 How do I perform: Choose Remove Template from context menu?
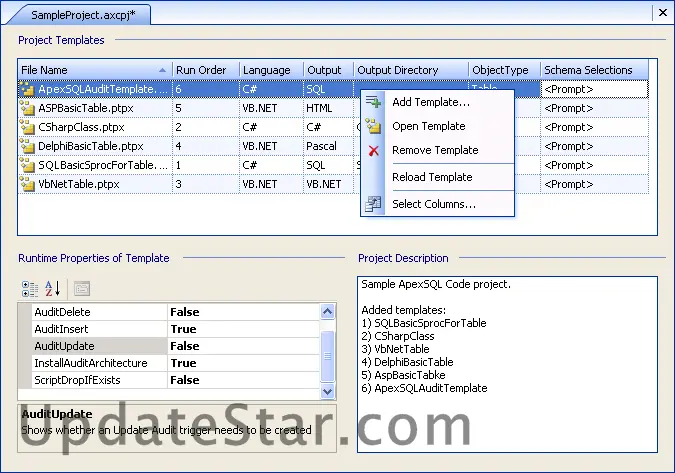coord(435,150)
